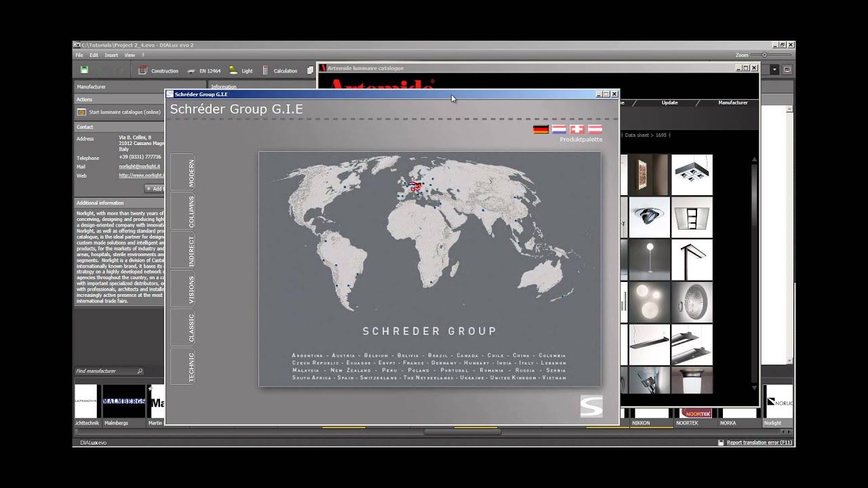This screenshot has width=868, height=488.
Task: Click the norlight@norlight.it mail link
Action: click(139, 166)
